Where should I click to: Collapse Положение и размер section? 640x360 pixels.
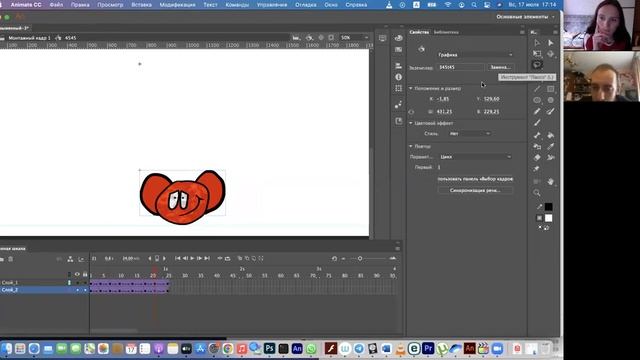411,88
